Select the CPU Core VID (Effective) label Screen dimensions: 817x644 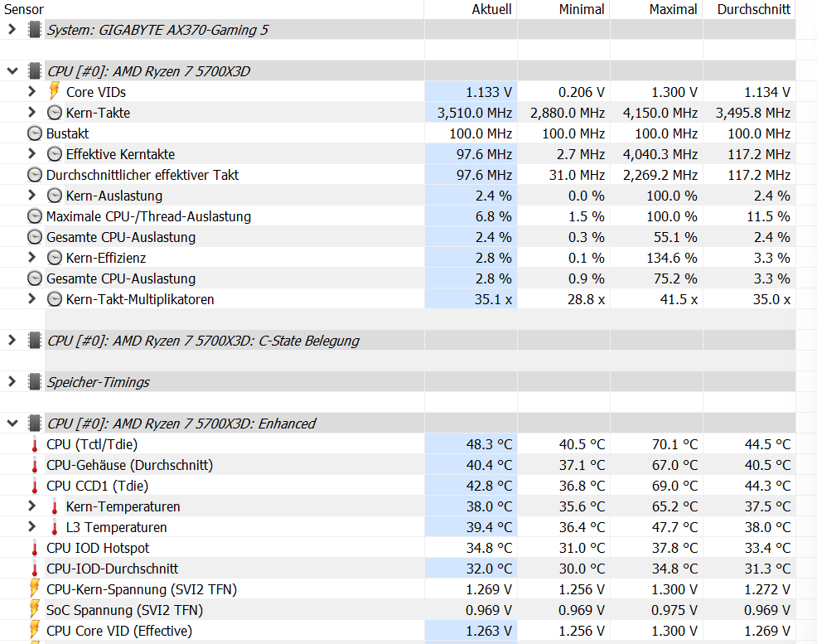(x=118, y=631)
